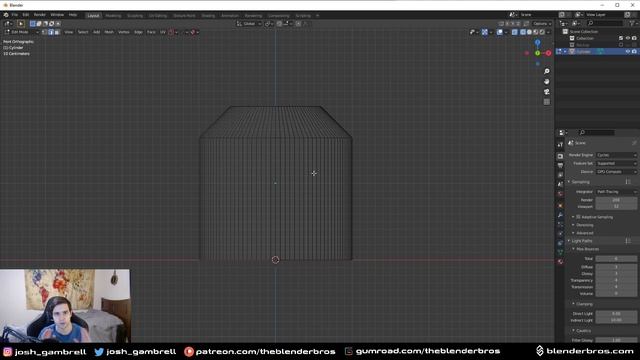Viewport: 640px width, 360px height.
Task: Open the Edge menu
Action: [x=138, y=32]
